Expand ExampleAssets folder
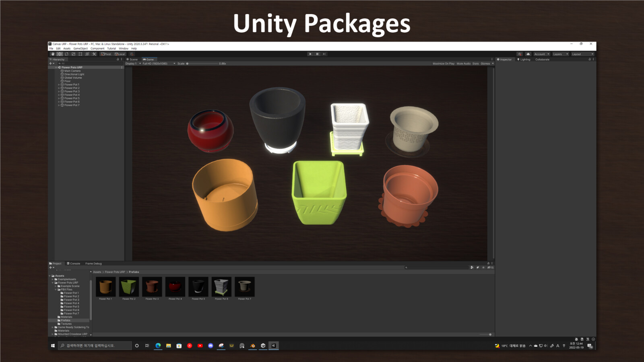 tap(52, 279)
